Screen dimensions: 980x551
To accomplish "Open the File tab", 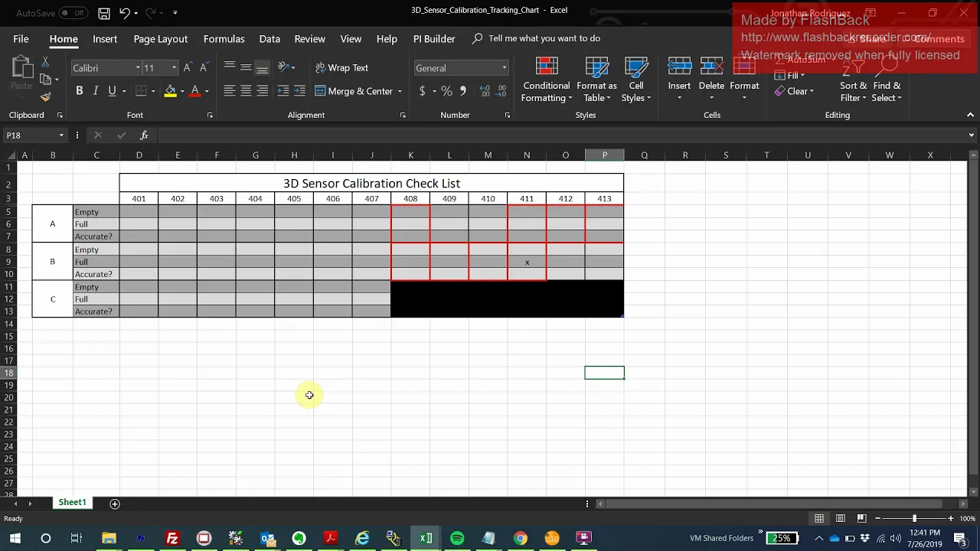I will click(x=21, y=38).
